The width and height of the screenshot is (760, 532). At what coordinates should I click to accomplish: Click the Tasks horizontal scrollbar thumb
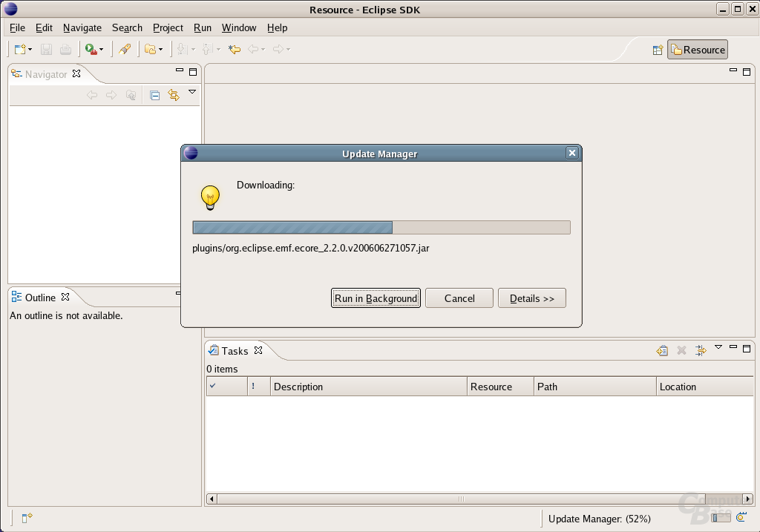[x=461, y=499]
